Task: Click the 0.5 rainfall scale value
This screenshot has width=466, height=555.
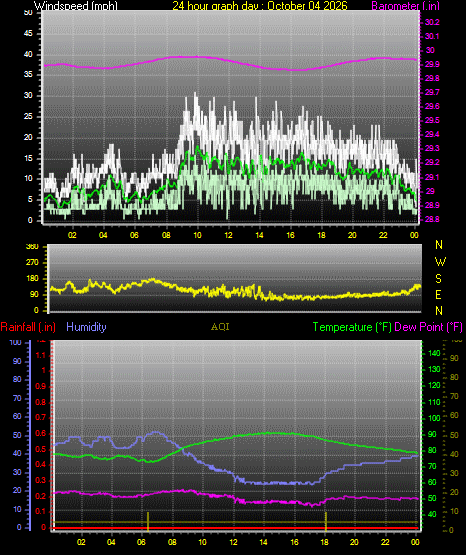Action: click(x=41, y=450)
